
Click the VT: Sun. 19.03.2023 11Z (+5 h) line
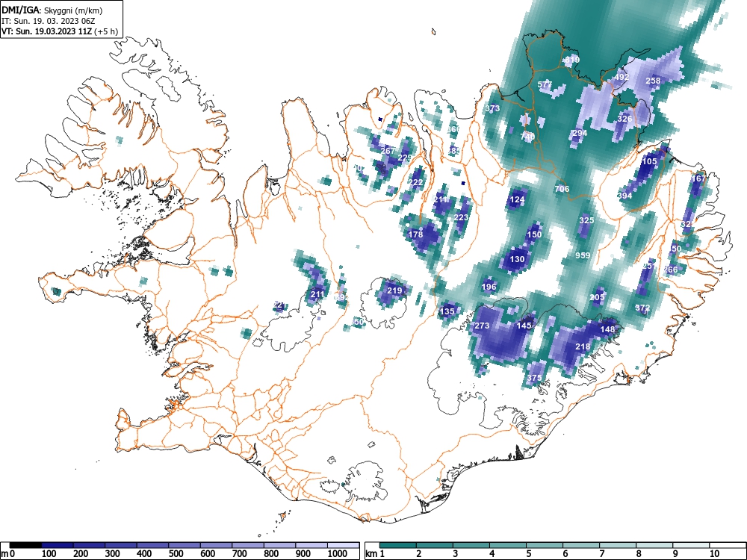point(60,31)
